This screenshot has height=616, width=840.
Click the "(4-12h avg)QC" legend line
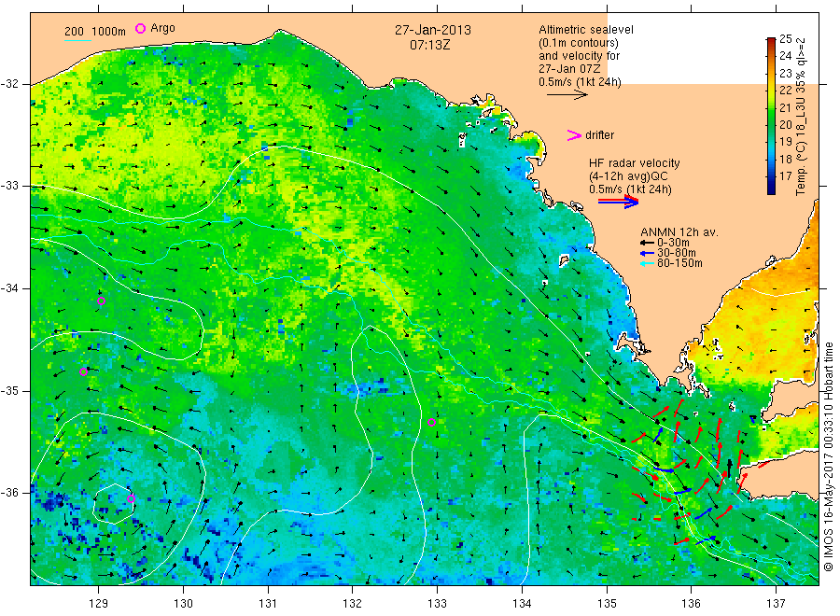628,176
